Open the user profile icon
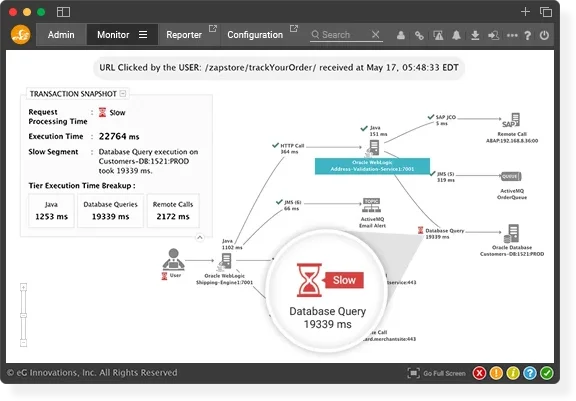 [401, 35]
